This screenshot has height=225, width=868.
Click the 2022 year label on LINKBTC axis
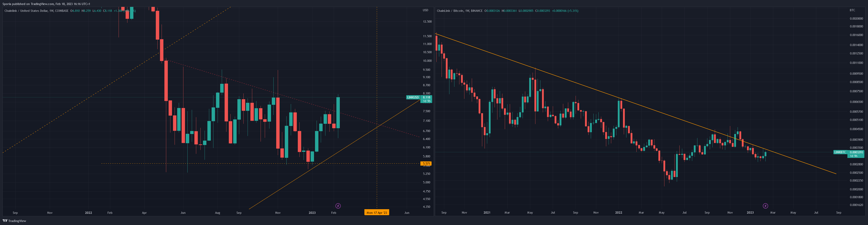tap(619, 213)
